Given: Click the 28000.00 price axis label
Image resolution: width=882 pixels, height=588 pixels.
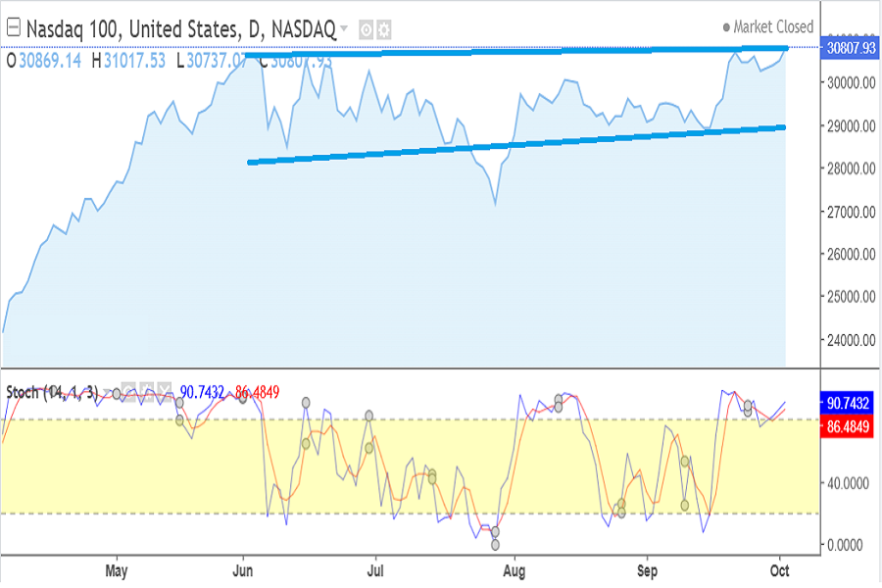Looking at the screenshot, I should point(851,169).
